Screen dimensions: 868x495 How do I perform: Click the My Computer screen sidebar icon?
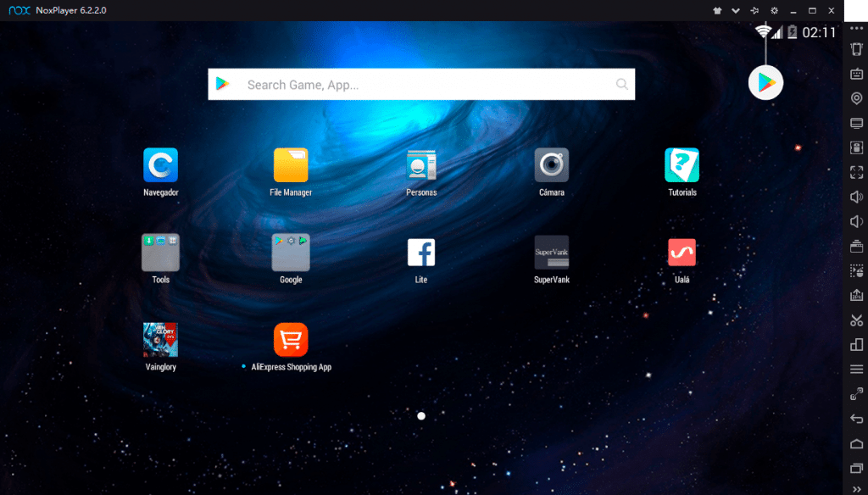(856, 123)
